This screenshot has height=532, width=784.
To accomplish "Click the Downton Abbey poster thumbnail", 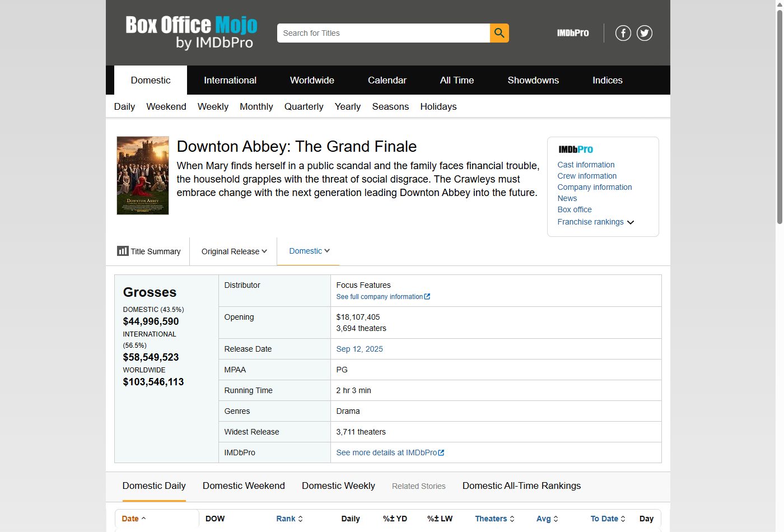I will pos(143,175).
